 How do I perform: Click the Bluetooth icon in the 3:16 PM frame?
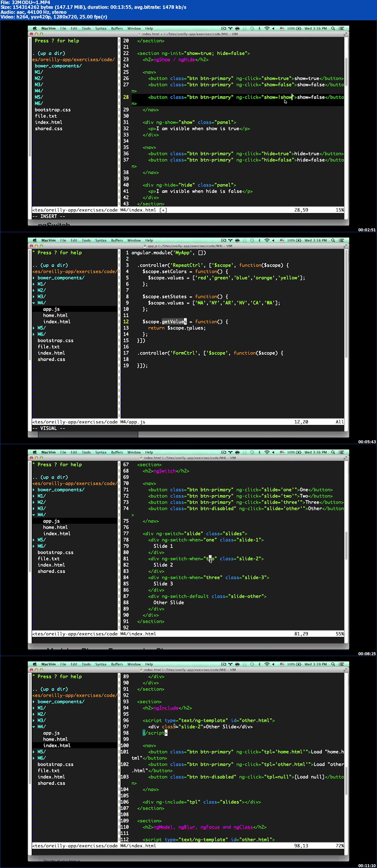pos(259,29)
